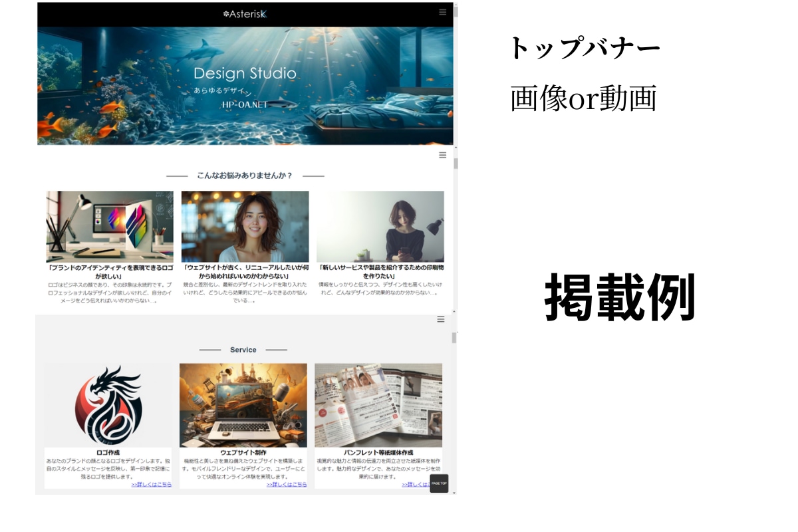Screen dimensions: 798x532
Task: Click the トップバナー label text
Action: click(x=585, y=48)
